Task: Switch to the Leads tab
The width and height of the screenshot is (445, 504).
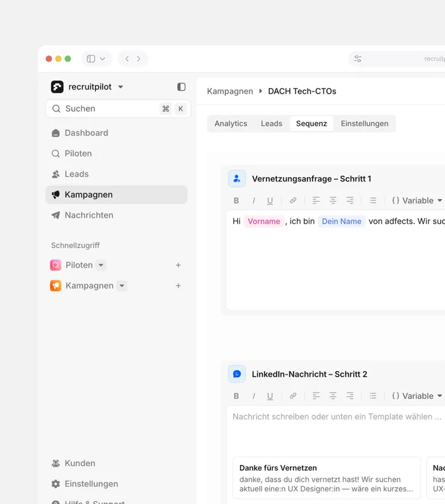Action: [x=272, y=123]
